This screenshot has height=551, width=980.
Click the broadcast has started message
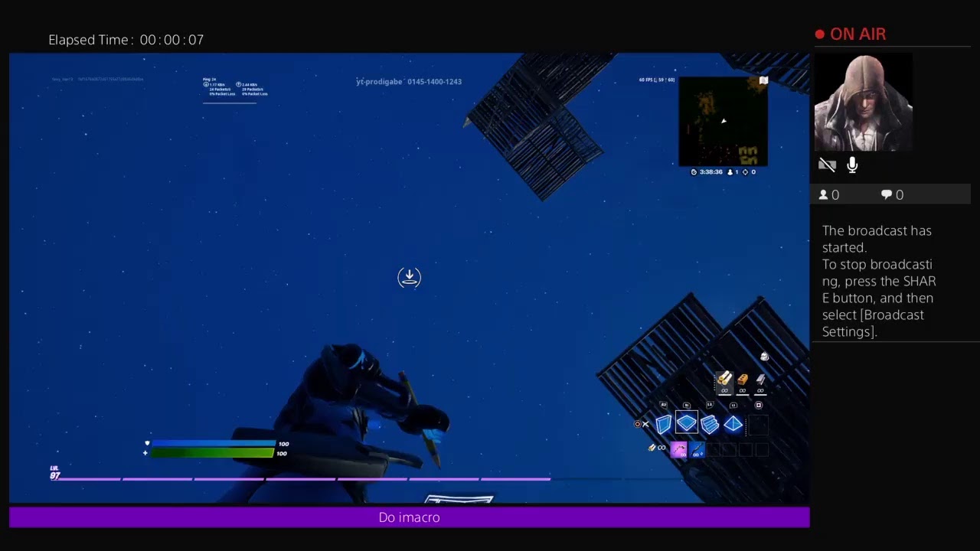click(x=879, y=281)
